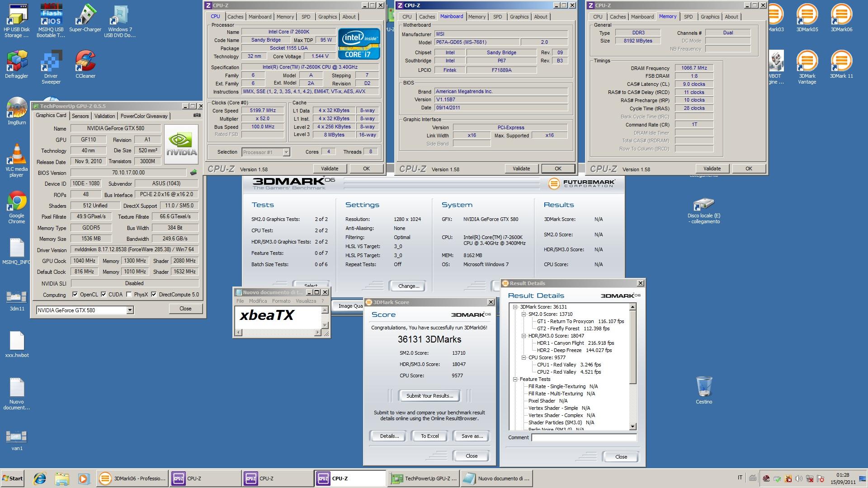Open 3DMark 11 desktop shortcut
This screenshot has width=868, height=488.
pos(841,65)
